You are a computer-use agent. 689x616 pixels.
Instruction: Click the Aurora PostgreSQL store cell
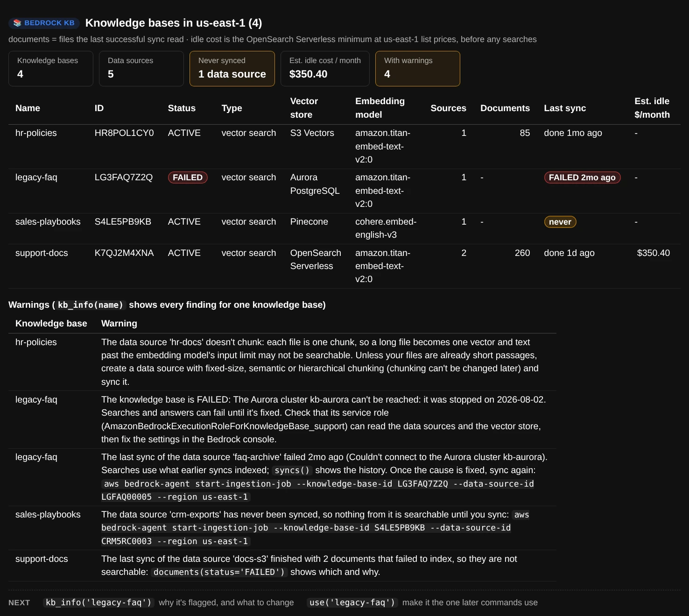coord(315,184)
